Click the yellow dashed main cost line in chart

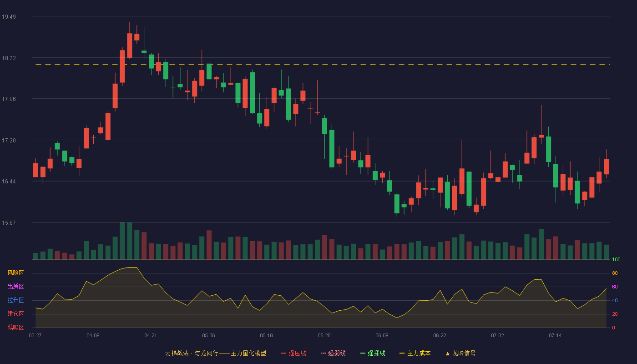pyautogui.click(x=323, y=65)
